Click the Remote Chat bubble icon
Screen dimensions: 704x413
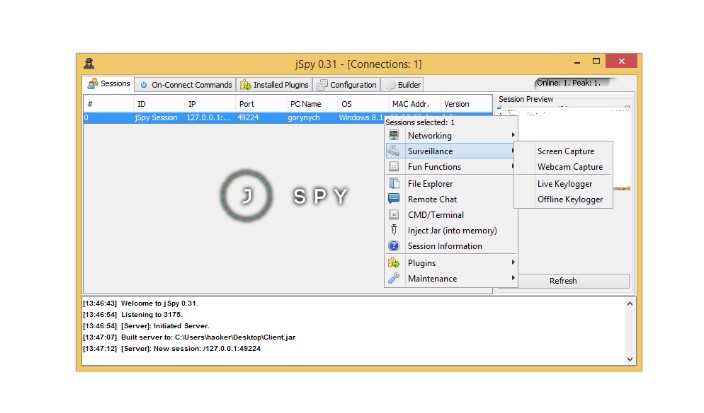394,198
